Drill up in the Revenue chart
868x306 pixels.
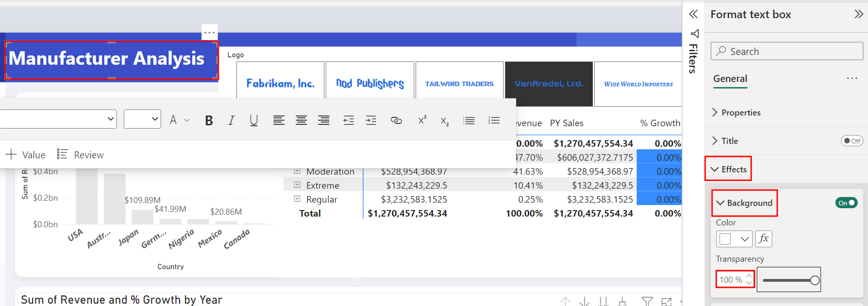[565, 301]
